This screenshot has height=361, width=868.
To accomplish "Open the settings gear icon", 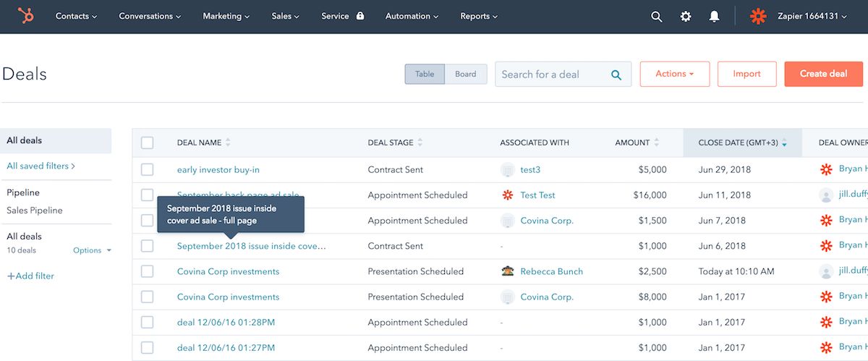I will coord(686,16).
